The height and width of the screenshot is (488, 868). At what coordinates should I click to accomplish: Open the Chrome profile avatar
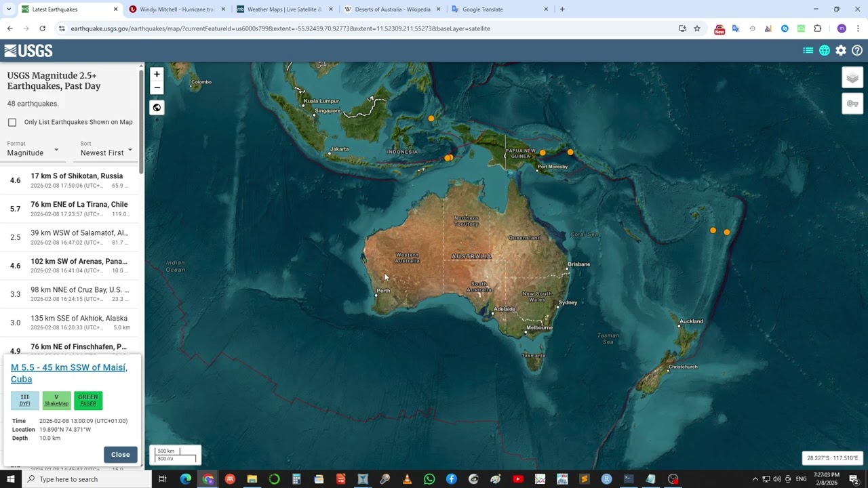point(842,28)
